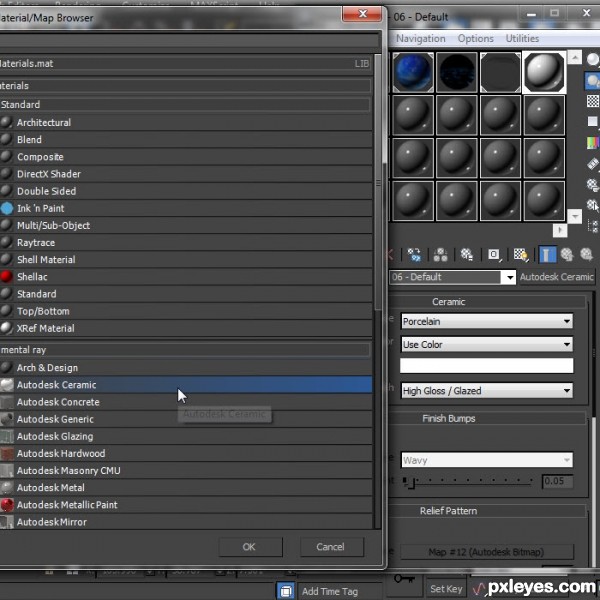Screen dimensions: 600x600
Task: Click the blue icon beside Add Time Tag
Action: coord(286,591)
